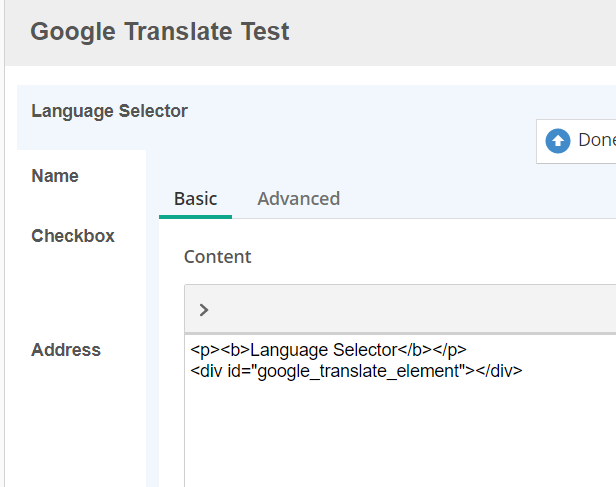Open the Name field in sidebar
Viewport: 616px width, 487px height.
point(55,176)
